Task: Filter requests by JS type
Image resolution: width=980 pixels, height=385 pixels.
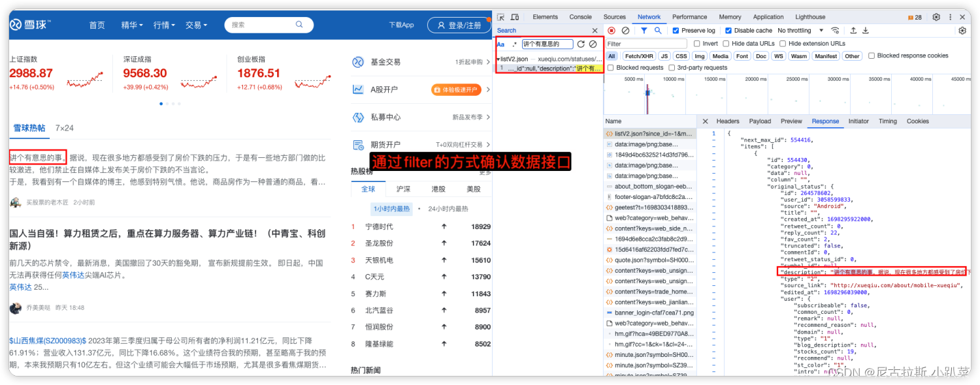Action: (664, 56)
